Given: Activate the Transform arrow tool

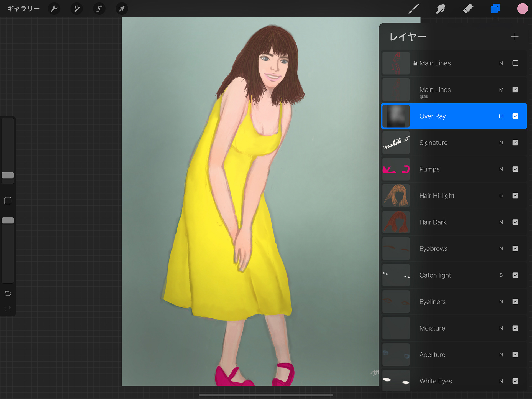Looking at the screenshot, I should (122, 9).
